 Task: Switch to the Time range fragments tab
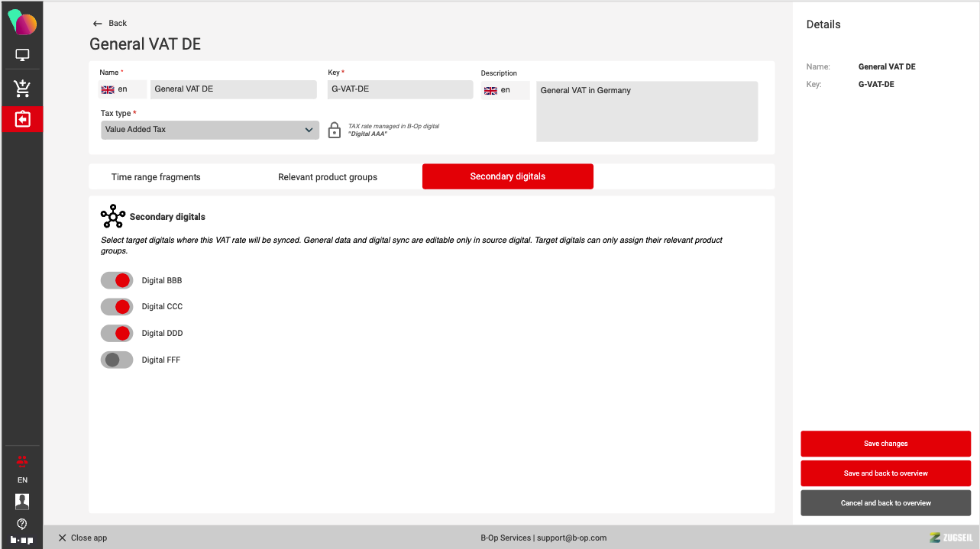[156, 177]
